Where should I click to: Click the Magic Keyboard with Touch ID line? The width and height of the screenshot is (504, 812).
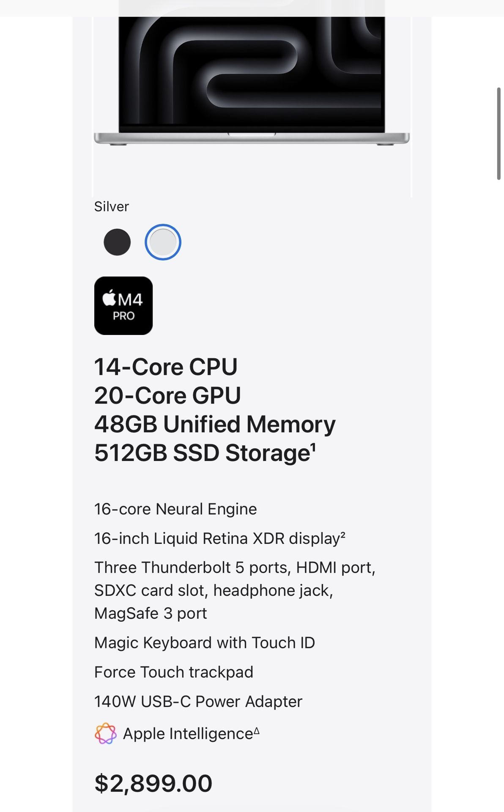point(205,643)
